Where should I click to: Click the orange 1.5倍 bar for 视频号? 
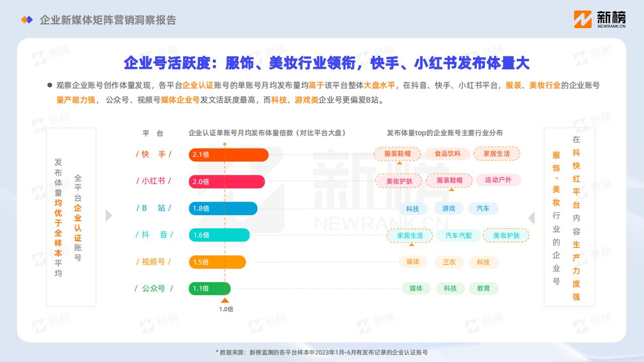tap(217, 262)
